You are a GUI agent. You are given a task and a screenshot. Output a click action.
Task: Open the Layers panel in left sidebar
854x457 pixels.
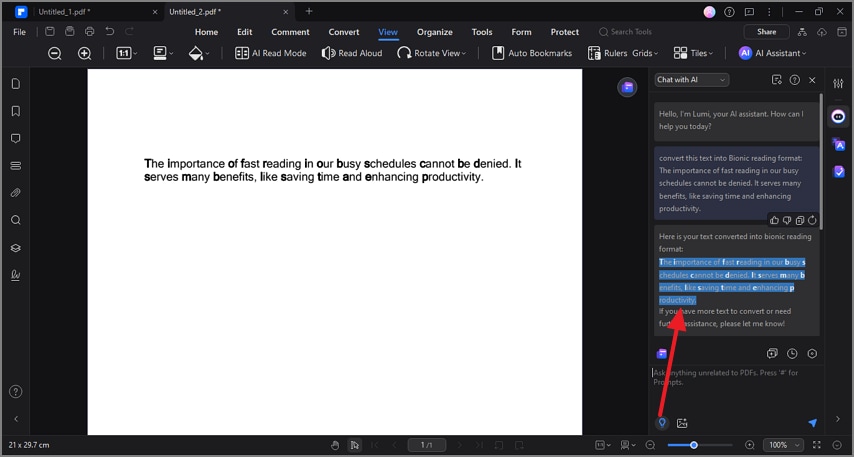16,248
